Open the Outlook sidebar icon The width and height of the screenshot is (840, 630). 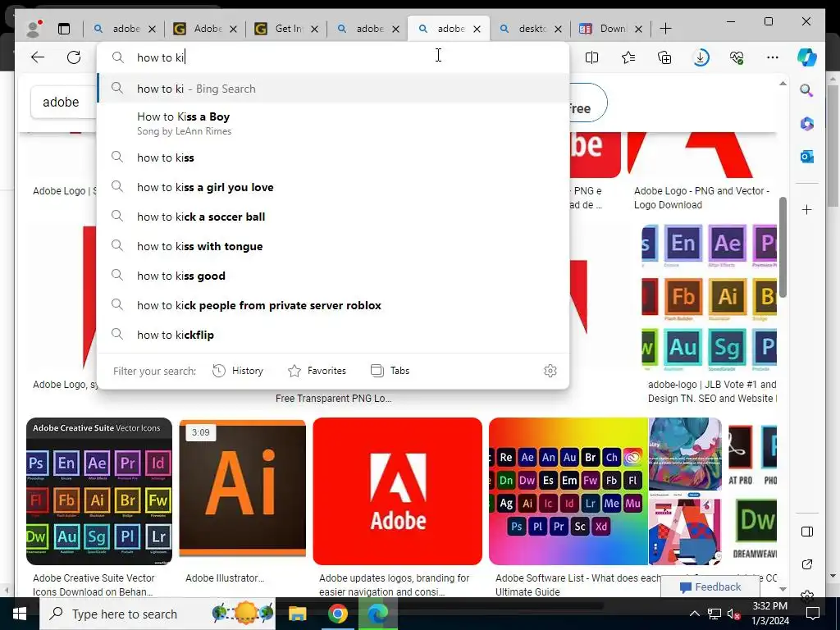807,157
